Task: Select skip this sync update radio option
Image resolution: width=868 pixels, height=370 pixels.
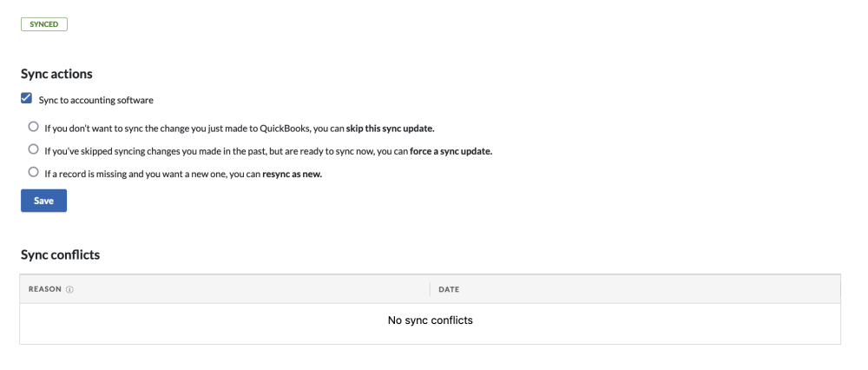Action: [33, 127]
